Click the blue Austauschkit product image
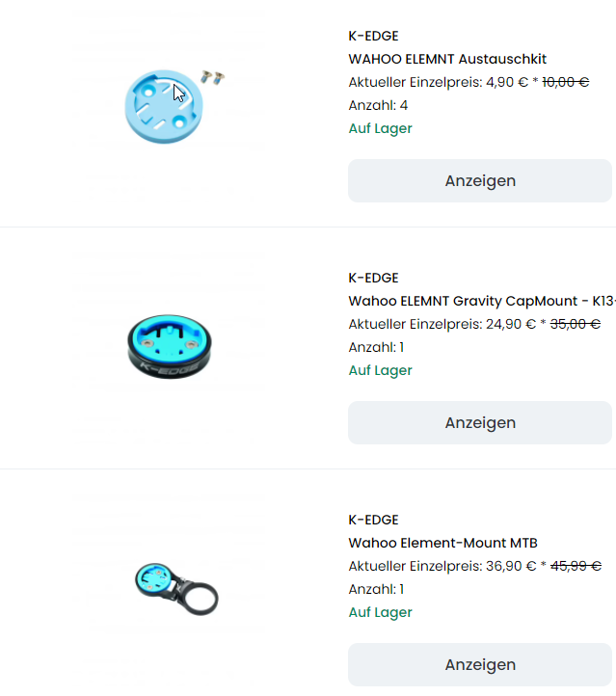Viewport: 616px width, 696px height. [164, 103]
